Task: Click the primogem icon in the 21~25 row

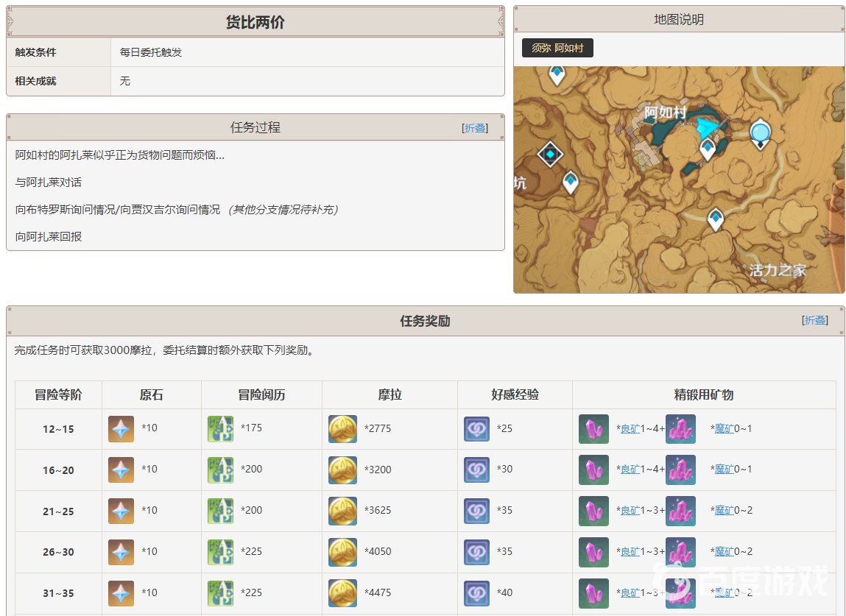Action: [x=121, y=511]
